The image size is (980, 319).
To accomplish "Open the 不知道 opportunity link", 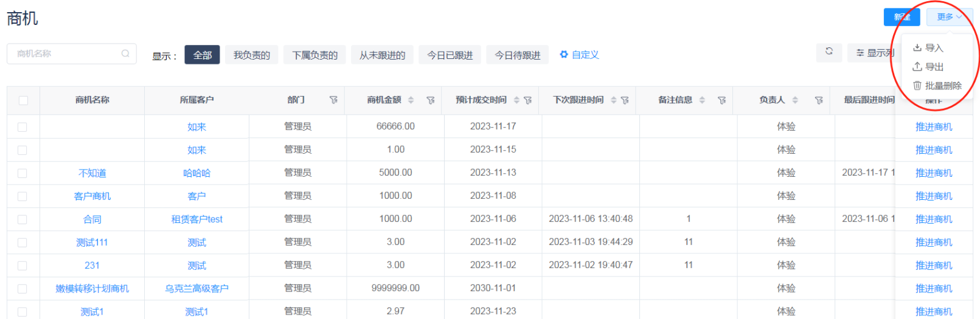I will [92, 173].
